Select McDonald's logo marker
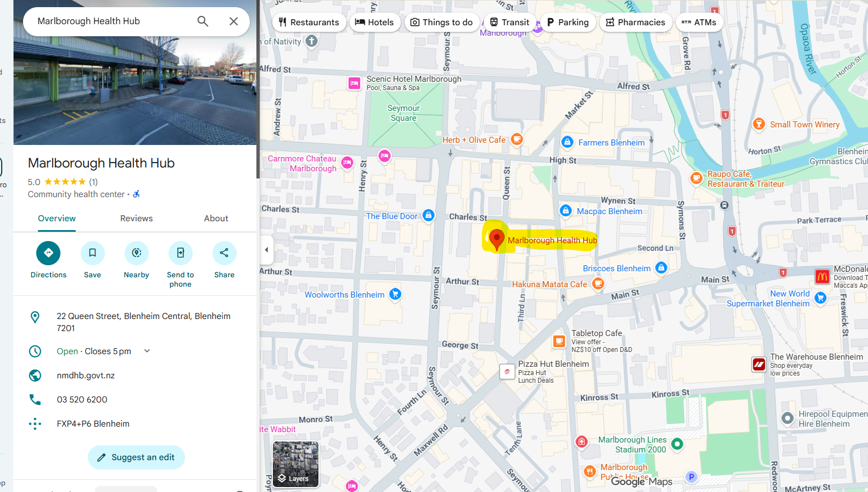 (x=822, y=277)
